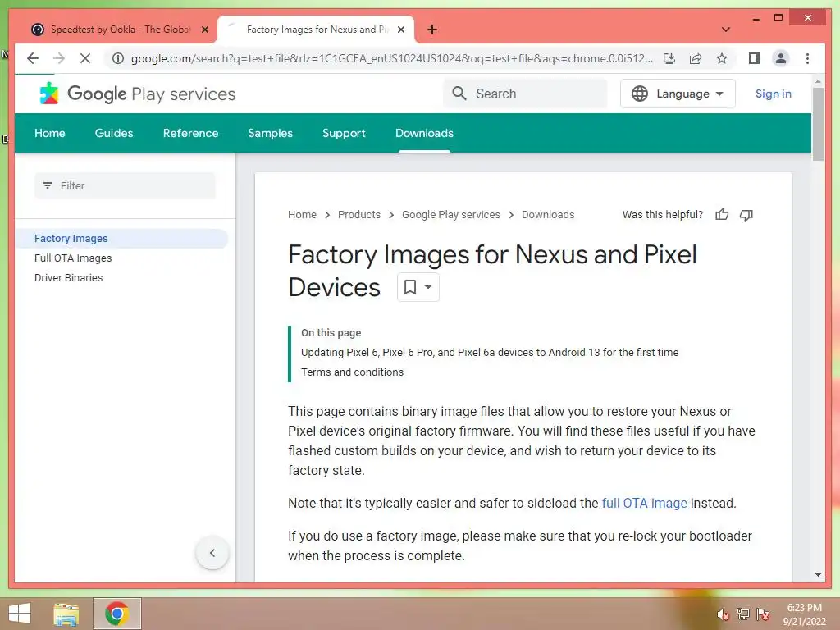The image size is (840, 630).
Task: Collapse the sidebar with the chevron button
Action: coord(212,553)
